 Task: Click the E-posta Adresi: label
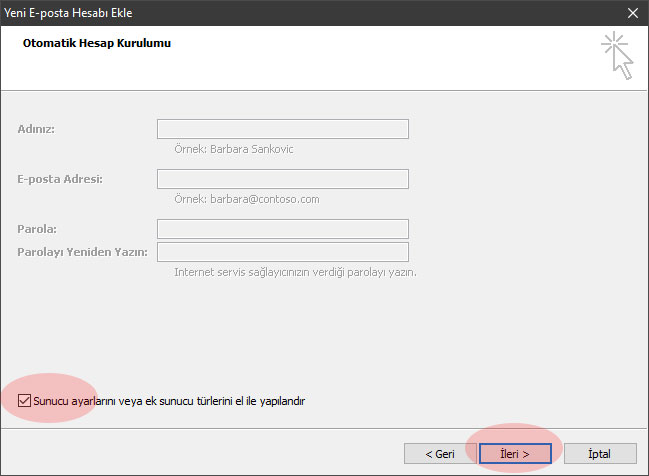60,179
